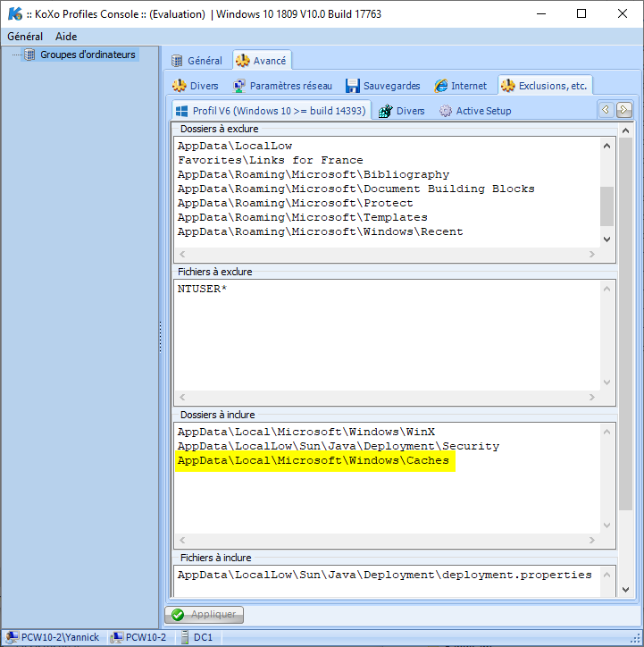Click main panel scrollbar up arrow

pos(625,130)
